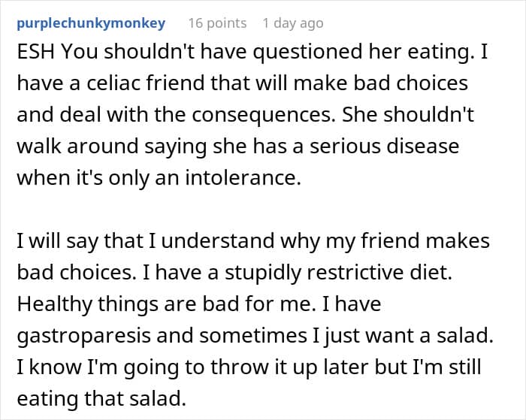Screen dimensions: 526x420
Task: Click the 'ESH' verdict at comment start
Action: [x=35, y=52]
